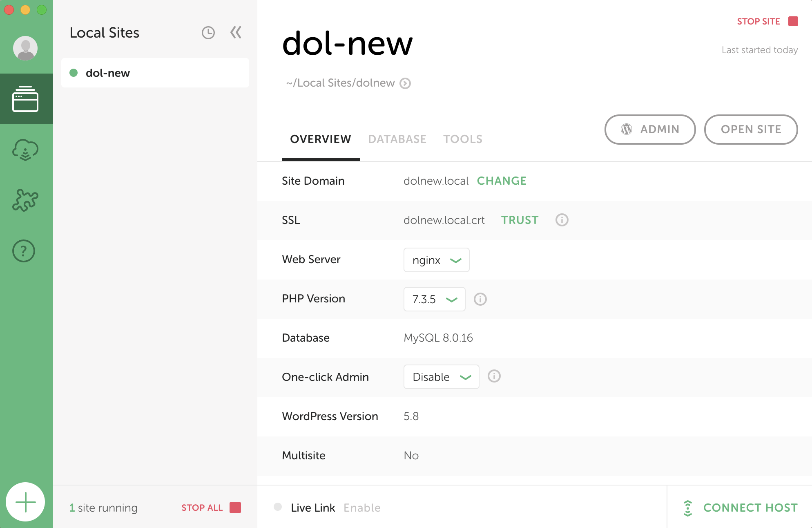Screen dimensions: 812x528
Task: Switch to the OVERVIEW tab
Action: point(321,139)
